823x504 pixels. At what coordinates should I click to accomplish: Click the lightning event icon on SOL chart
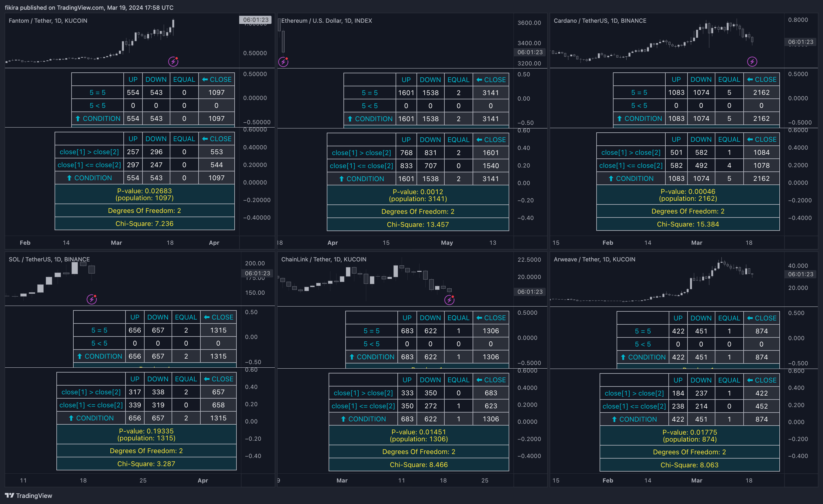pyautogui.click(x=92, y=299)
